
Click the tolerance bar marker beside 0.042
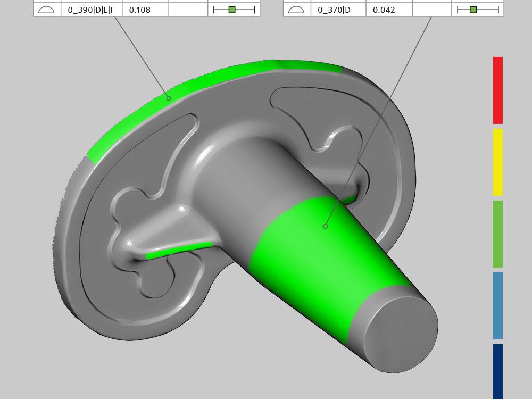point(473,10)
